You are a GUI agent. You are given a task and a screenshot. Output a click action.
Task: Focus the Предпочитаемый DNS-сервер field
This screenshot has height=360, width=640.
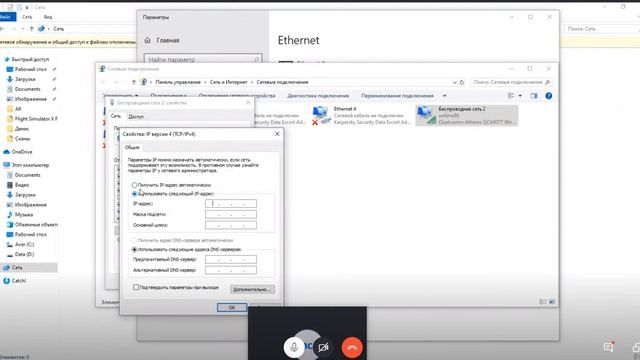point(231,259)
